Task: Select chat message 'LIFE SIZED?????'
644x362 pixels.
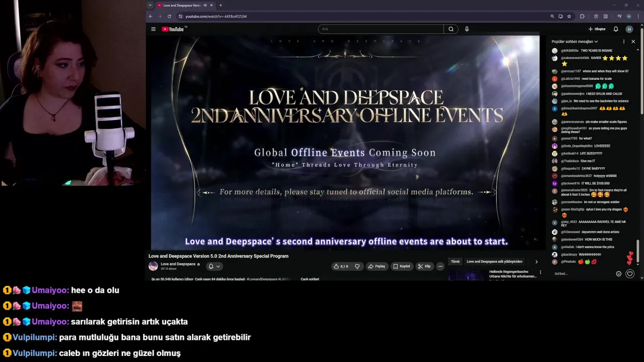Action: (591, 153)
